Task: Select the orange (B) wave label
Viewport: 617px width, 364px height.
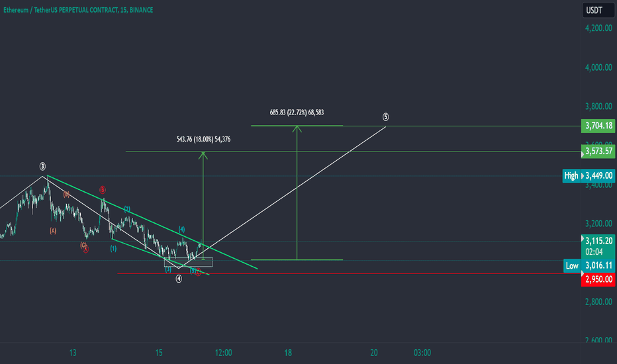Action: click(66, 194)
